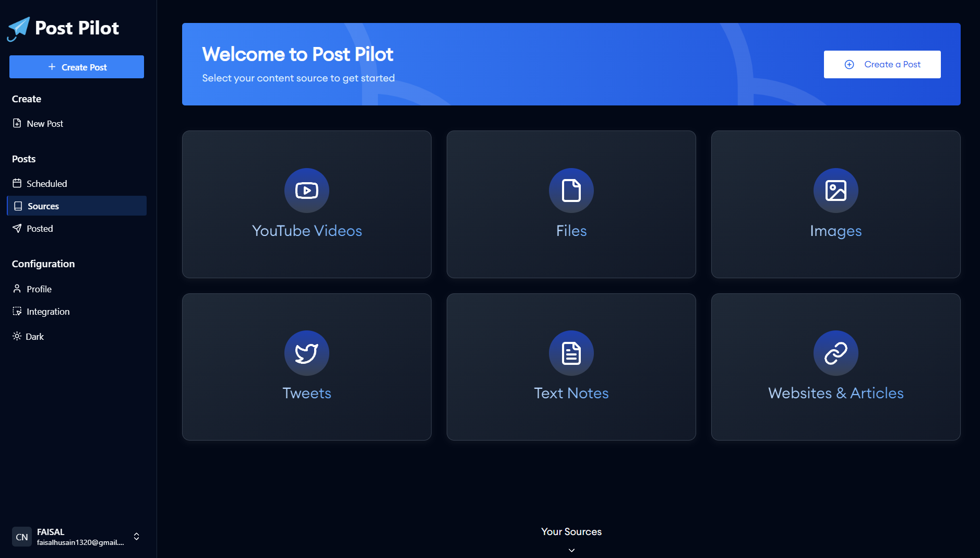Click the Sources book icon

[x=18, y=206]
